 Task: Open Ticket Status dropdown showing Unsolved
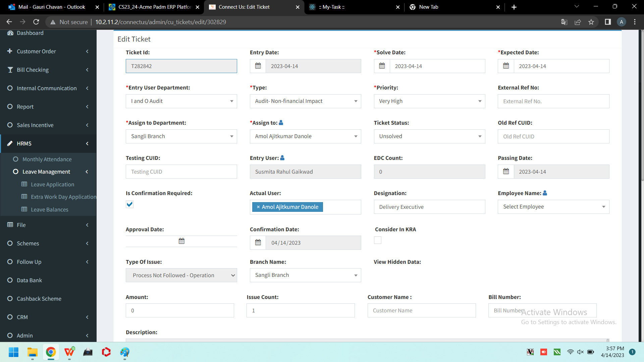coord(430,136)
